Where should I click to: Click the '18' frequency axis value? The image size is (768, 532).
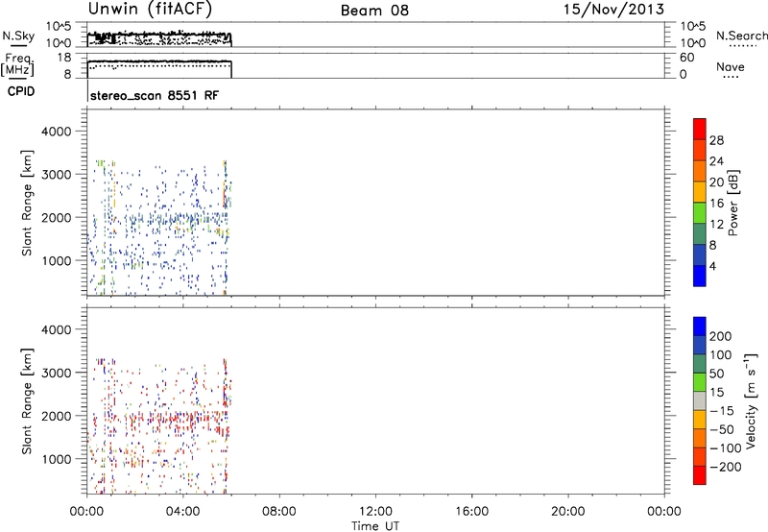pyautogui.click(x=64, y=58)
